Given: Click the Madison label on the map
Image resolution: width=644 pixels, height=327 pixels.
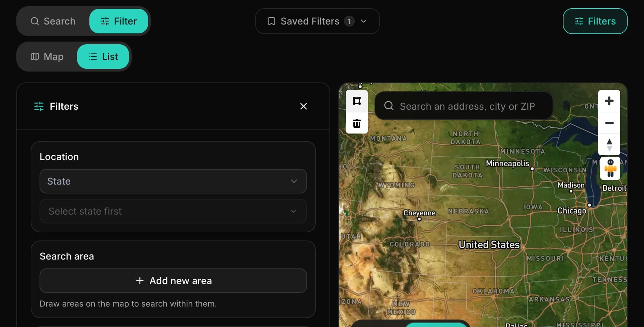Looking at the screenshot, I should coord(571,185).
